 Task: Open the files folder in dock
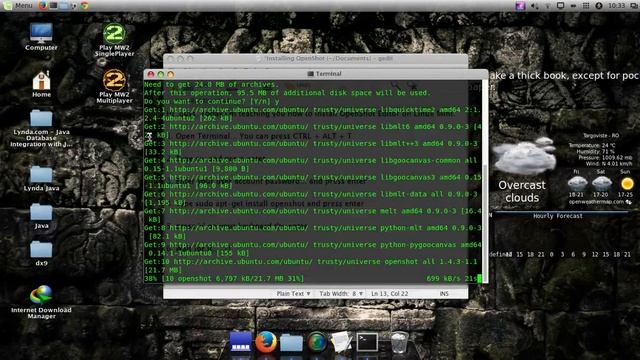(291, 343)
